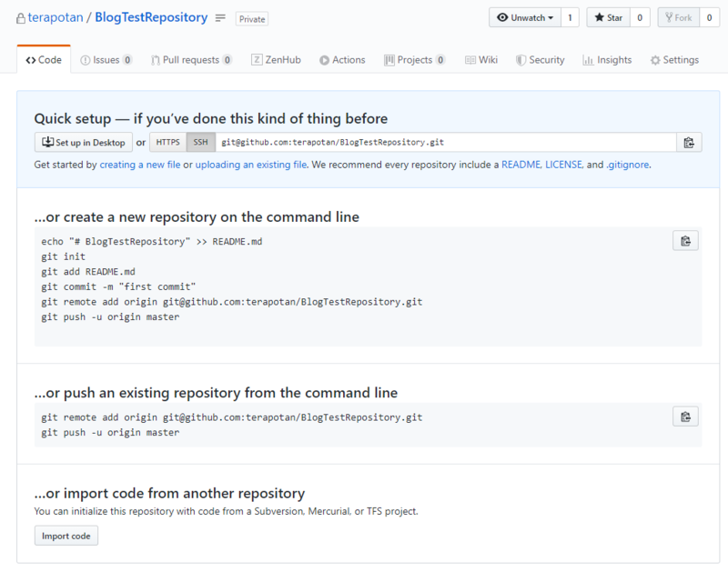Copy the create new repository commands
This screenshot has height=572, width=728.
coord(685,241)
